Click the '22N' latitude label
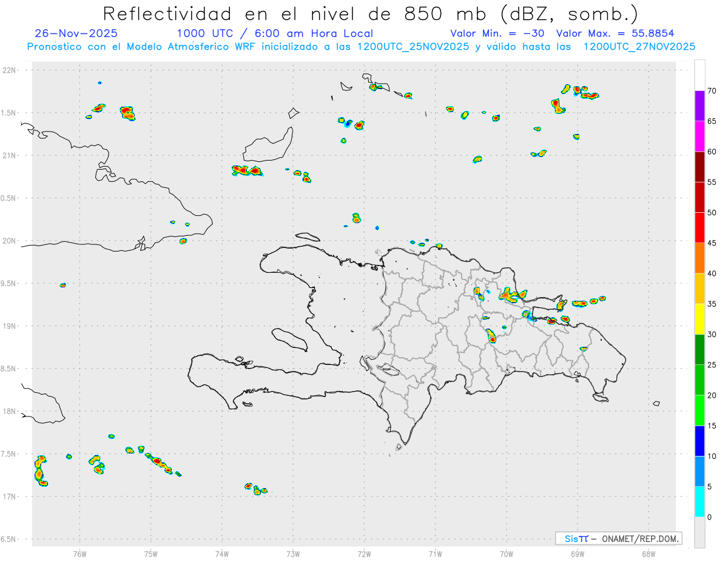Screen dimensions: 728x562 (x=10, y=70)
